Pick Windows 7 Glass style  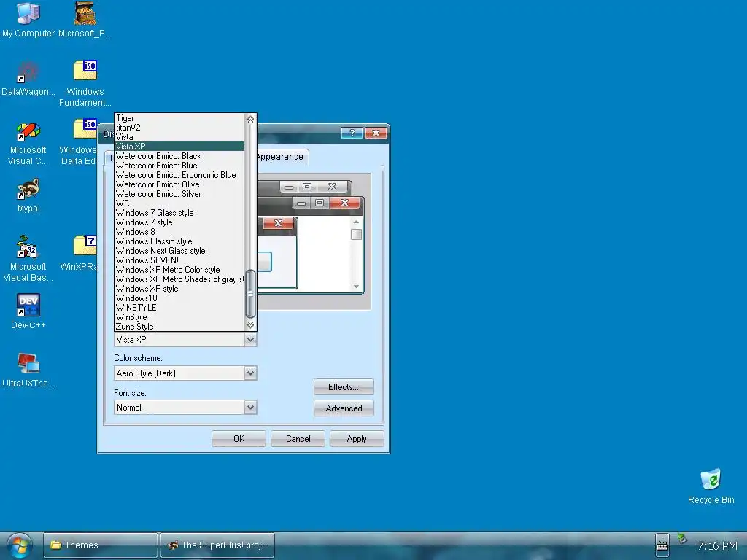(179, 213)
